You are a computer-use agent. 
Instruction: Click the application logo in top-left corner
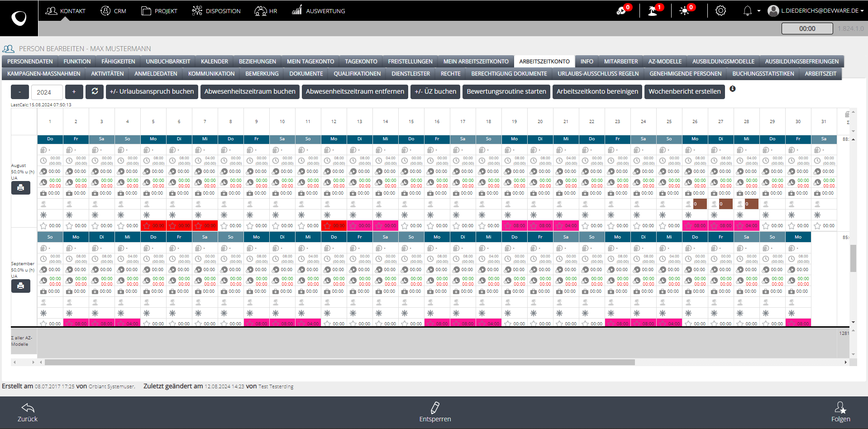tap(19, 18)
